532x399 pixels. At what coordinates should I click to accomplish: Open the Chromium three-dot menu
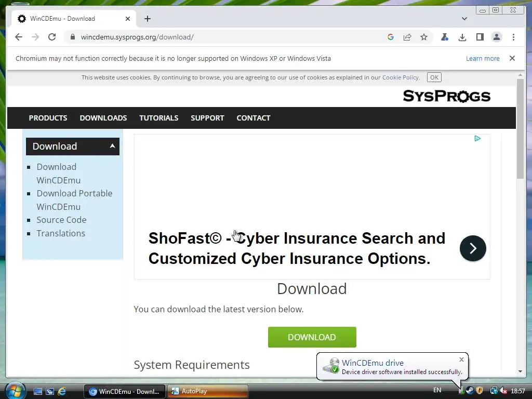(513, 37)
